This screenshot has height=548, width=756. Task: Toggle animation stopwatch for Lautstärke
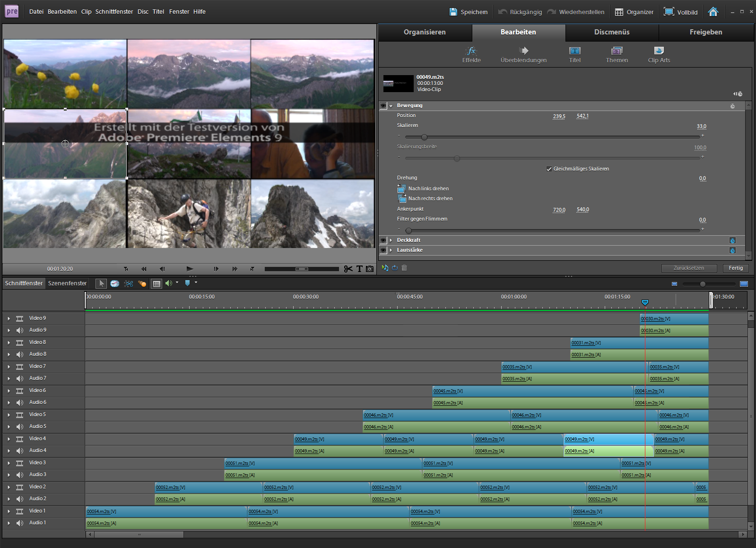732,250
